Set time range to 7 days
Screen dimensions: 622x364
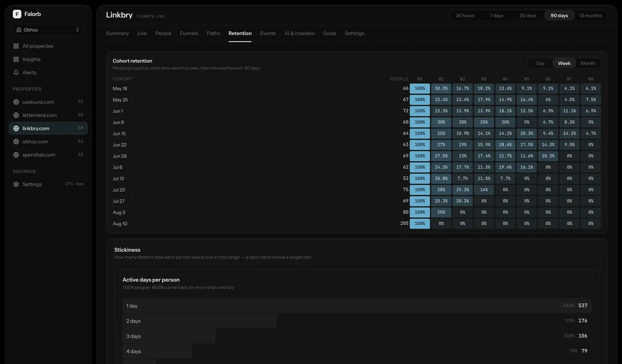click(x=497, y=16)
